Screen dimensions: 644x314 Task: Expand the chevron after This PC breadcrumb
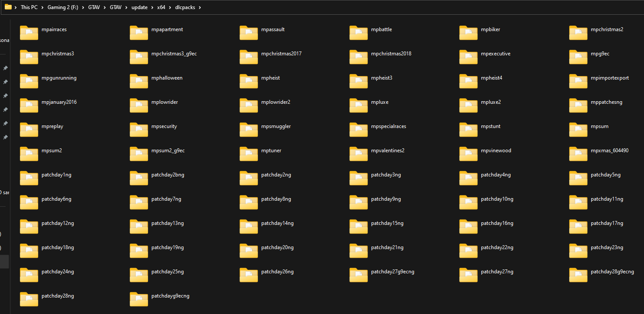click(x=42, y=7)
